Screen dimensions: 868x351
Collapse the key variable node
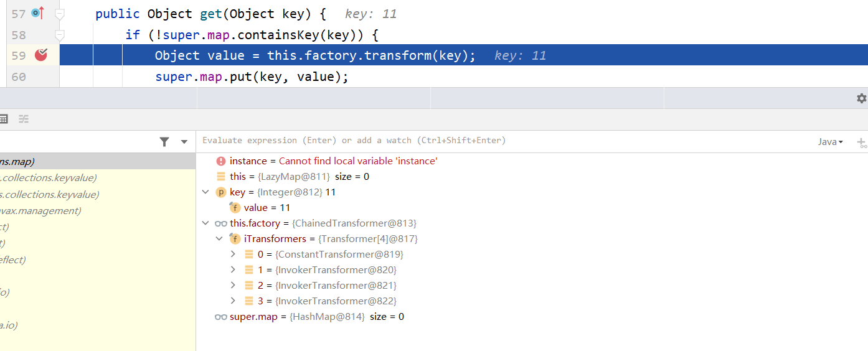(206, 192)
